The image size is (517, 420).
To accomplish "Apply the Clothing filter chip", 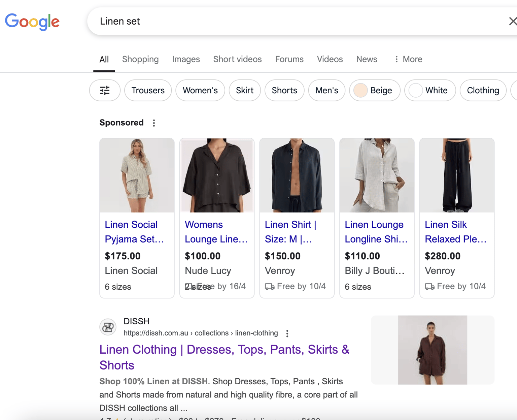I will (x=483, y=90).
